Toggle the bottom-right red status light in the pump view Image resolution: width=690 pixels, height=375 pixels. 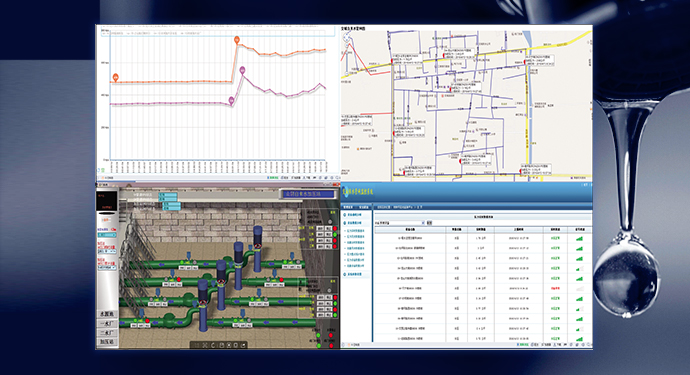[331, 346]
